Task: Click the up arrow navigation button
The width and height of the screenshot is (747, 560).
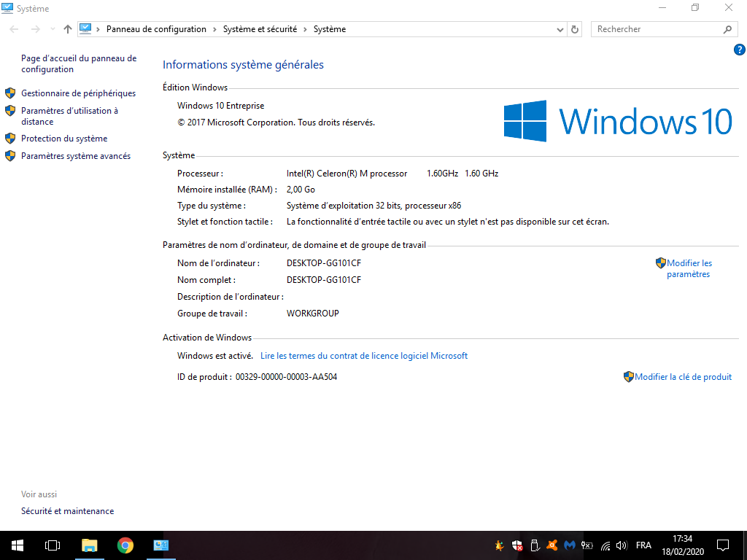Action: [x=68, y=29]
